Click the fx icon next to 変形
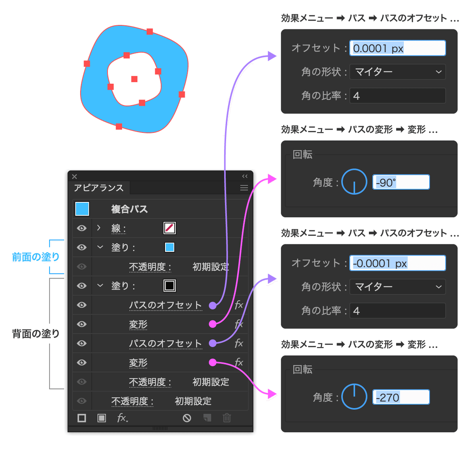Screen dimensions: 476x453 point(239,324)
